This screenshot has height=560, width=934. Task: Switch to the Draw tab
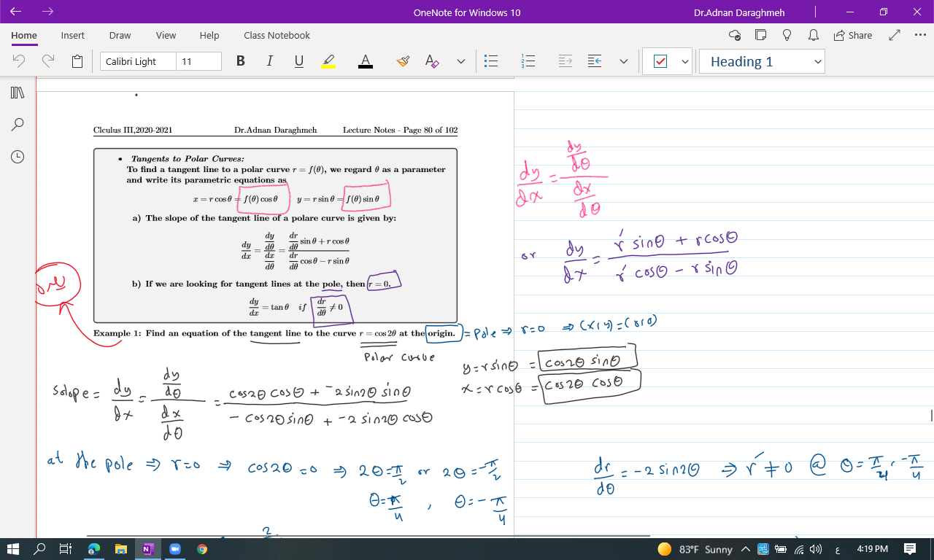[120, 35]
